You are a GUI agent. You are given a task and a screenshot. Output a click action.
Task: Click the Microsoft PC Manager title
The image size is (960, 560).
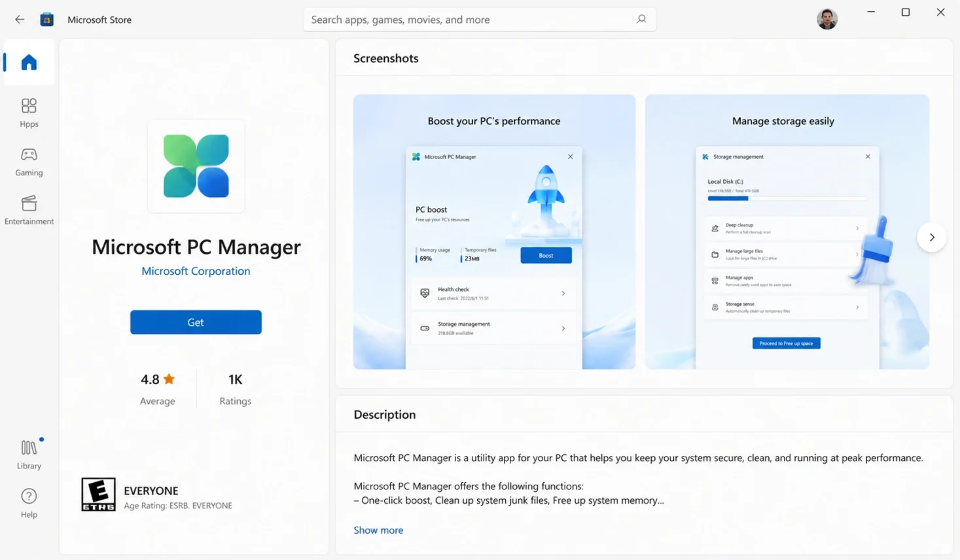196,247
